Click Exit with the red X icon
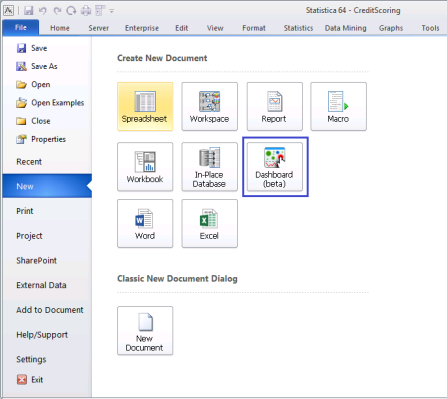 click(30, 380)
